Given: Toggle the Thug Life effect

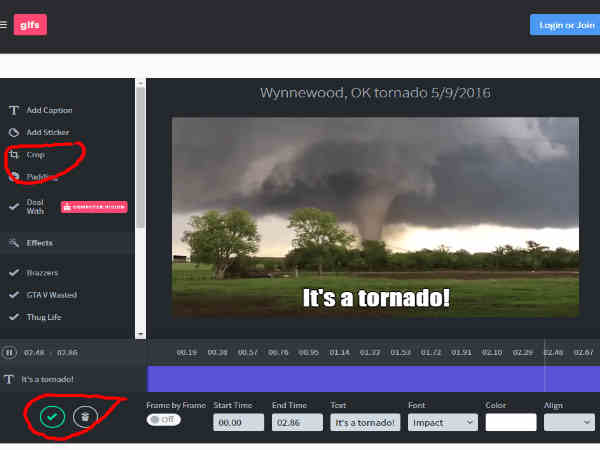Looking at the screenshot, I should [14, 317].
